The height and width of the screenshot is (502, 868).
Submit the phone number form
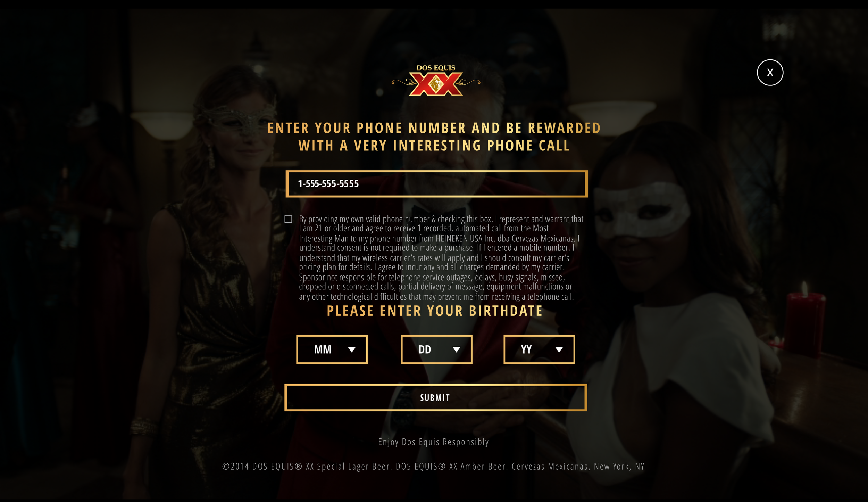tap(436, 398)
